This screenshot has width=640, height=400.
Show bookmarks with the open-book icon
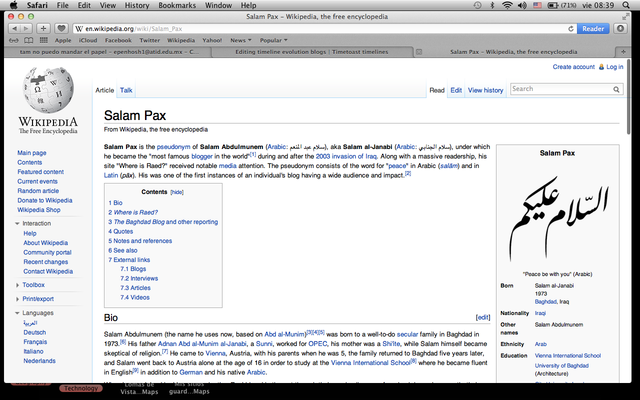click(x=29, y=40)
